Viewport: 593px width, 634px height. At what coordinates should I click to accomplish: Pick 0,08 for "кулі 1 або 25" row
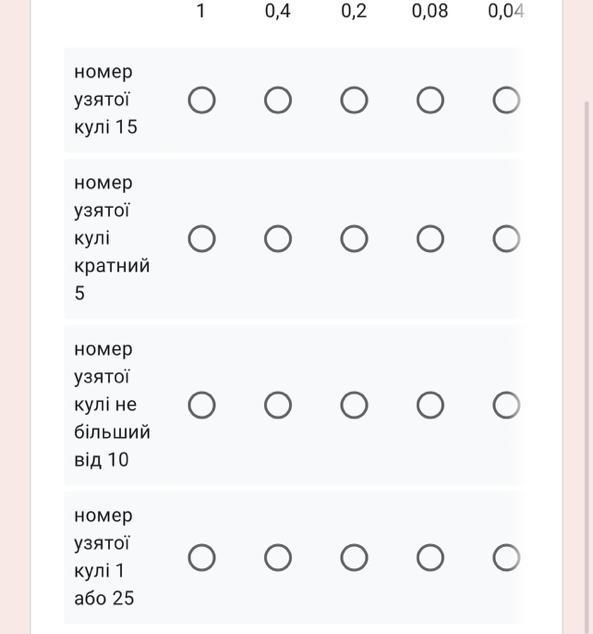coord(430,558)
